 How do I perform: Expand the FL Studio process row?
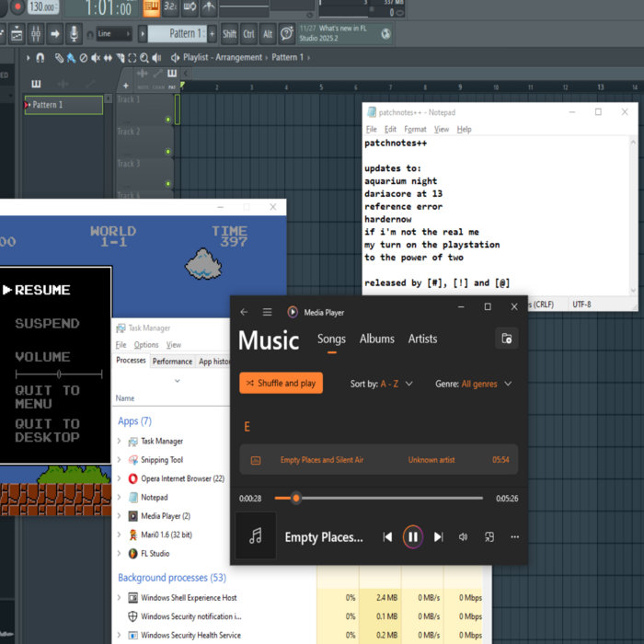[x=119, y=554]
